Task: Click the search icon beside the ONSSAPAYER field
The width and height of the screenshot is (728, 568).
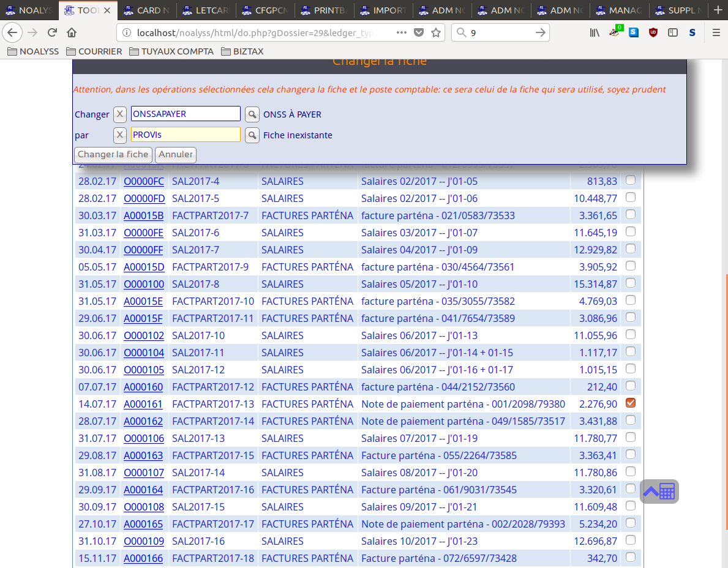Action: pyautogui.click(x=252, y=114)
